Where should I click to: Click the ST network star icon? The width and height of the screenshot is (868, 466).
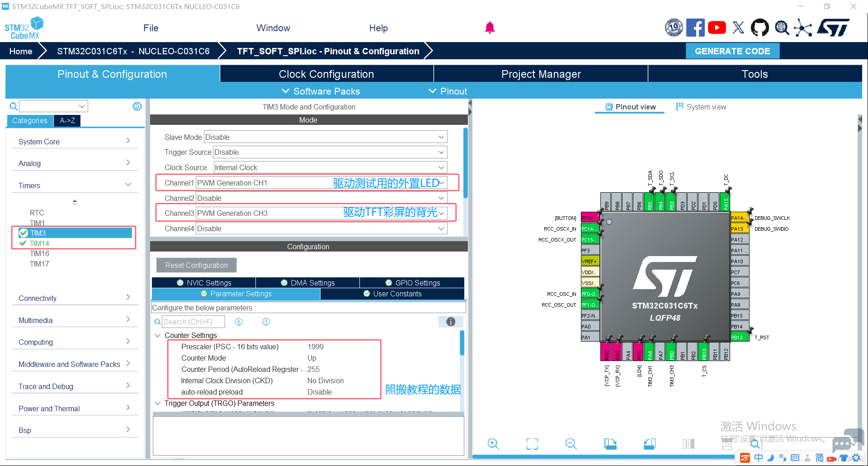pyautogui.click(x=803, y=28)
